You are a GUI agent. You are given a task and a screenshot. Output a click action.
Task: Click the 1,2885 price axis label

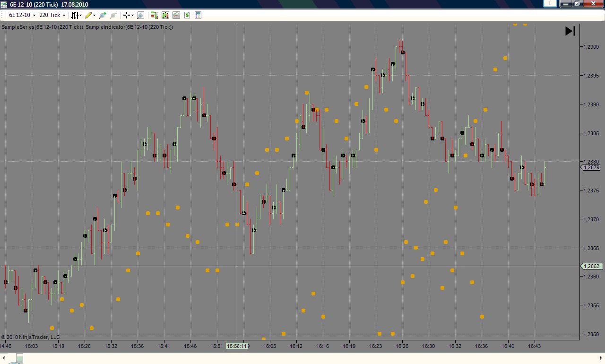[591, 133]
